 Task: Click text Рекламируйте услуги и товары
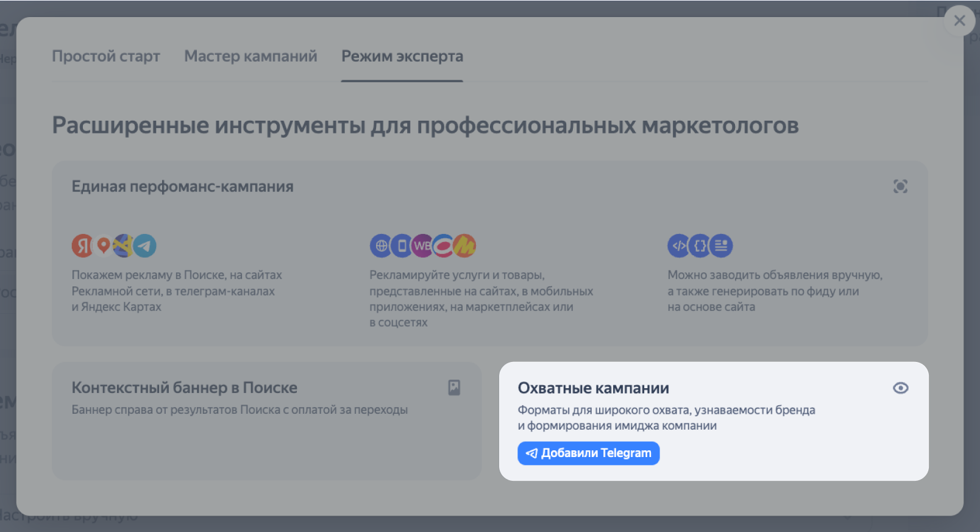pyautogui.click(x=456, y=275)
